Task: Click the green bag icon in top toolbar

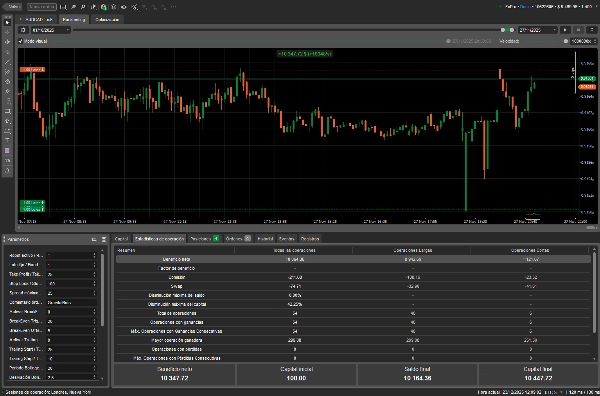Action: pos(104,7)
